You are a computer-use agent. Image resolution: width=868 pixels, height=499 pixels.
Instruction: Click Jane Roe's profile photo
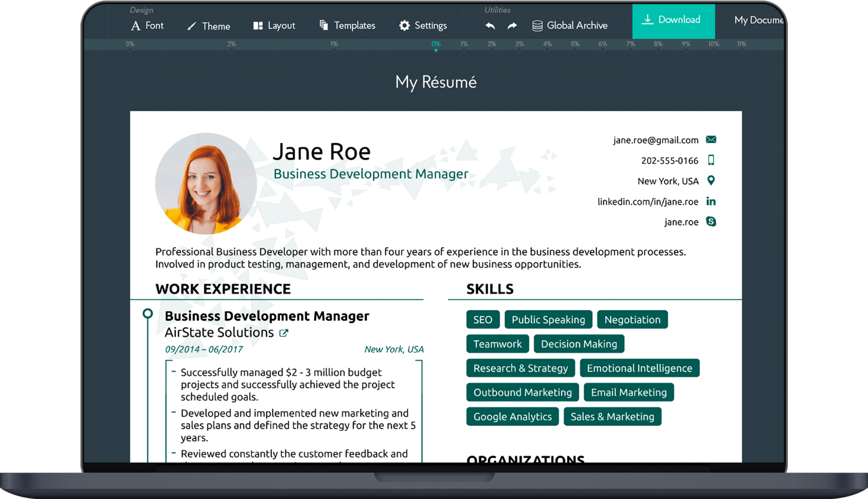pyautogui.click(x=206, y=183)
